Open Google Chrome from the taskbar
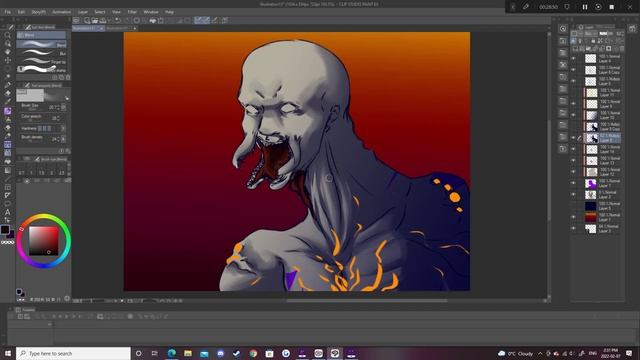This screenshot has height=360, width=640. [x=253, y=353]
